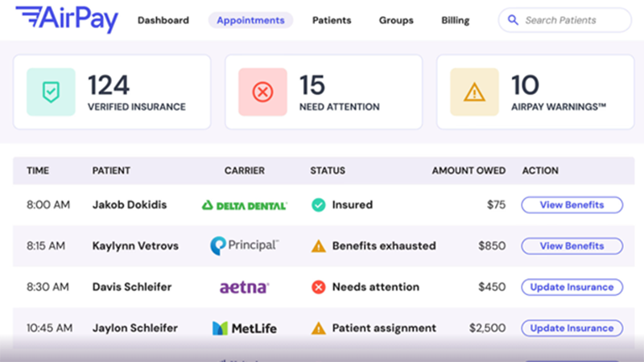
Task: Click the Patient assignment warning icon
Action: tap(319, 328)
